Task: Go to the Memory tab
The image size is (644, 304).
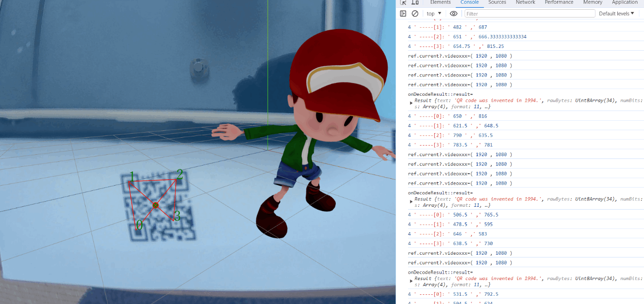Action: [x=592, y=2]
